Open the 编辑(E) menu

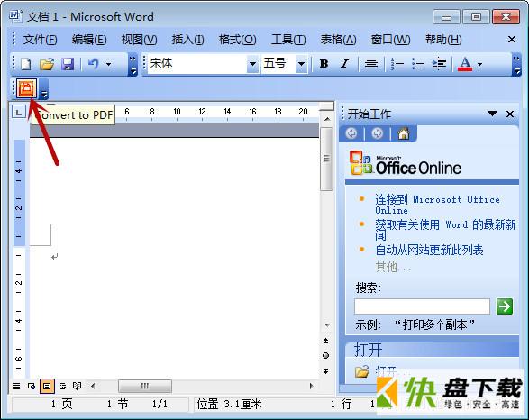pos(89,40)
